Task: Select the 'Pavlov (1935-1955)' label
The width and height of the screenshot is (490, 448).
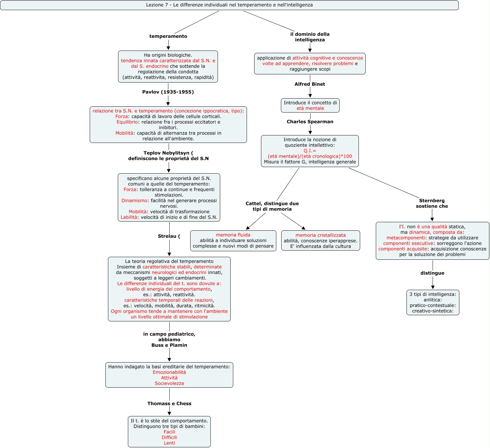Action: tap(168, 92)
